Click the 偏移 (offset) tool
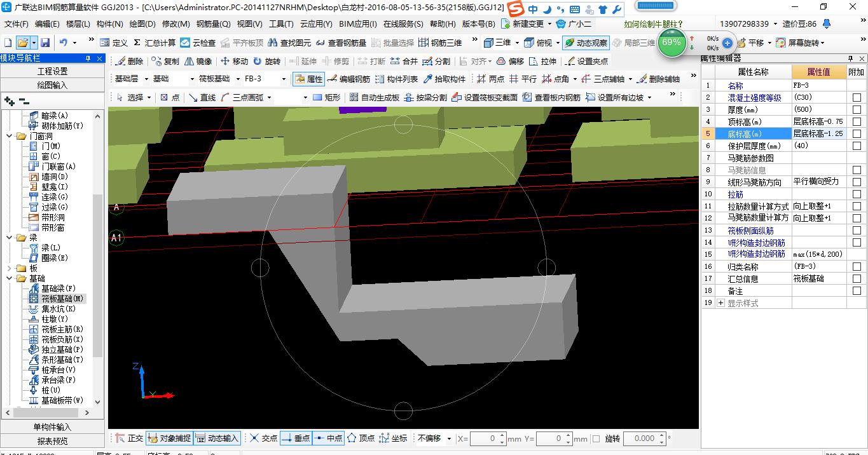The width and height of the screenshot is (868, 455). [510, 62]
